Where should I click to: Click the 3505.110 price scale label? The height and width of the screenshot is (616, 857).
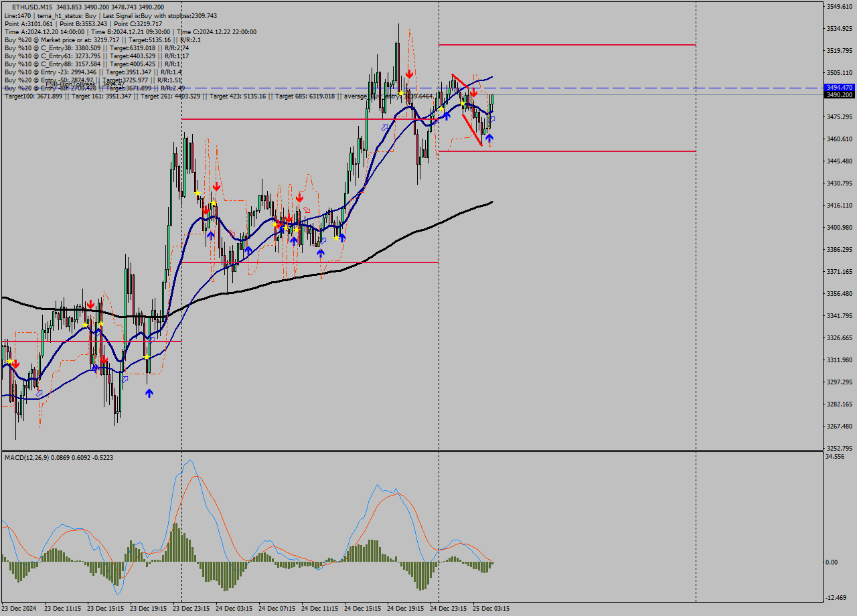point(839,73)
